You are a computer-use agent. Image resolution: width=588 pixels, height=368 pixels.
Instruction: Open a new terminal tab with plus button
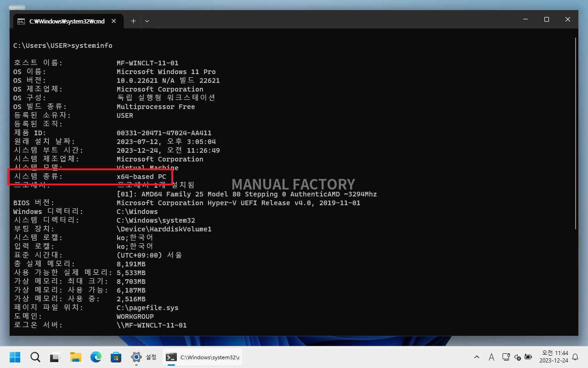[133, 21]
